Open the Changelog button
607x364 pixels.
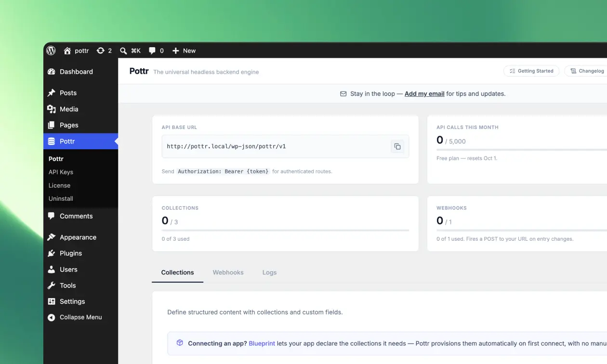(586, 71)
